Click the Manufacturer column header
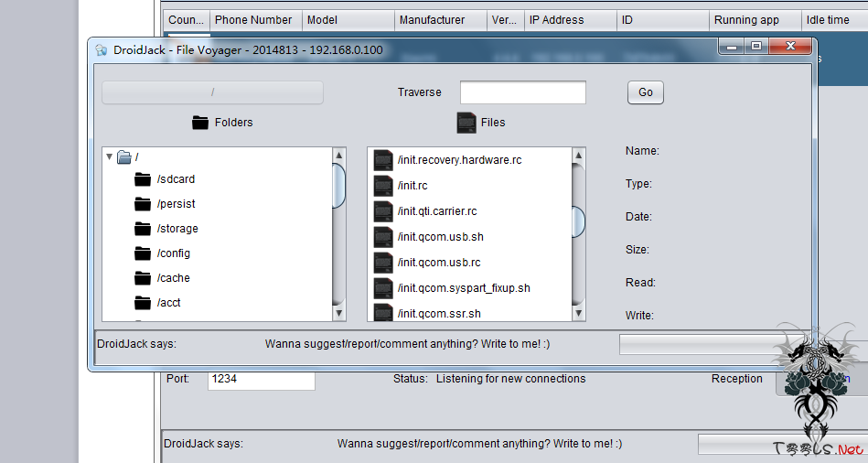Viewport: 868px width, 463px height. [x=441, y=20]
